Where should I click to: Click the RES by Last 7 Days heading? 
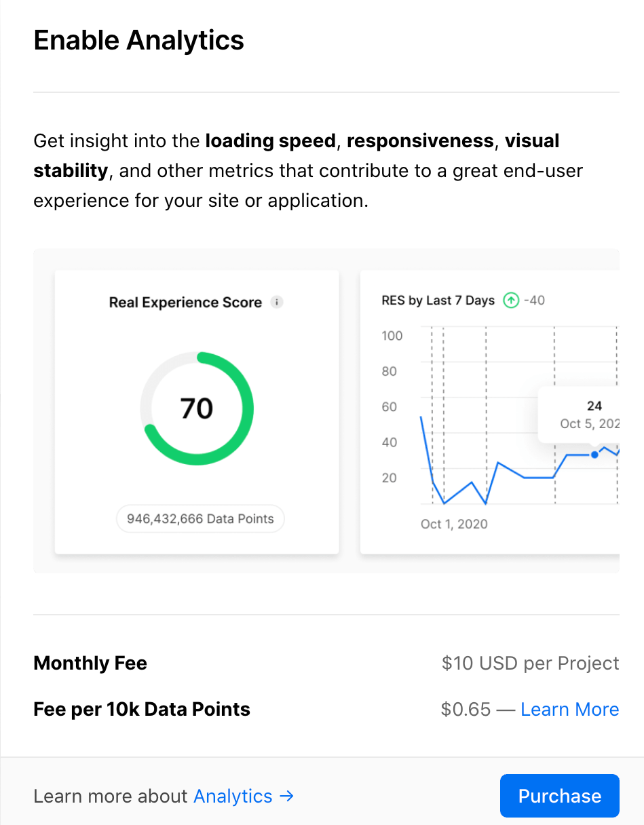[x=438, y=300]
